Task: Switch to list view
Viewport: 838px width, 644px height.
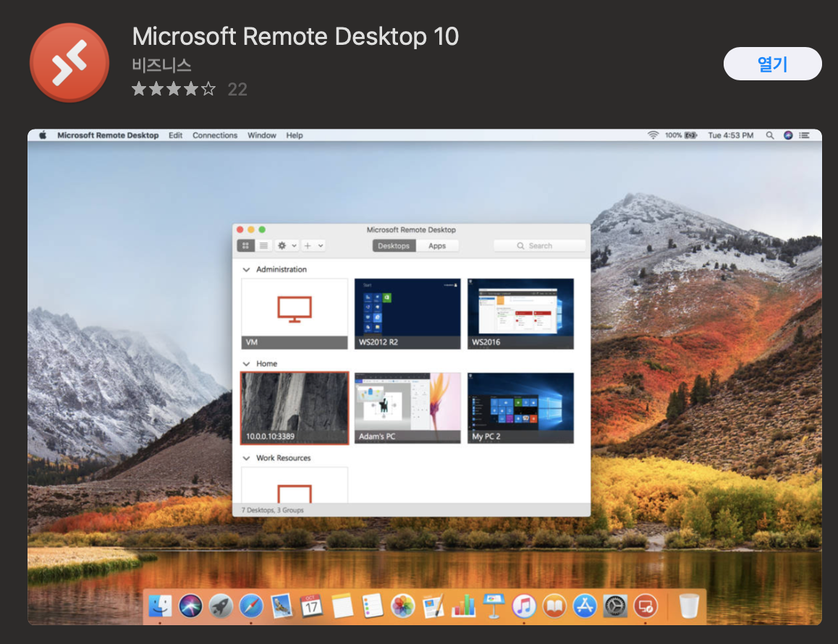Action: tap(263, 245)
